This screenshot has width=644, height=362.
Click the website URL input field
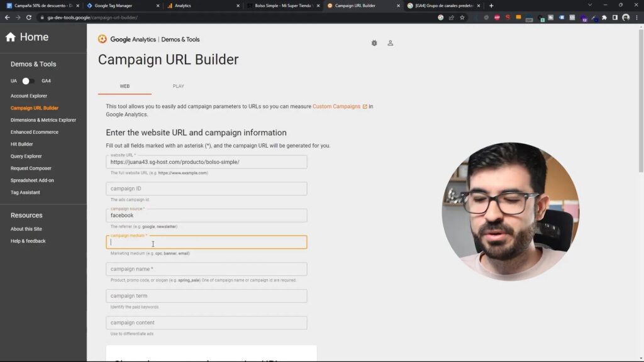(206, 162)
